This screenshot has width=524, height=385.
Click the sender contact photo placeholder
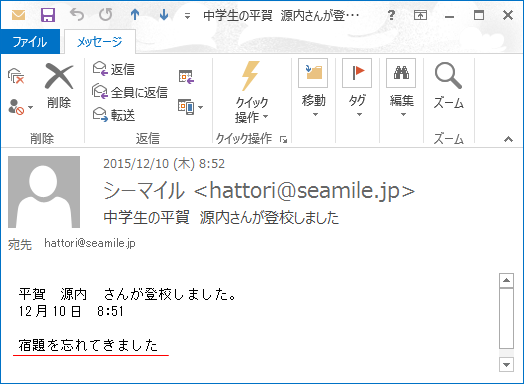coord(44,192)
